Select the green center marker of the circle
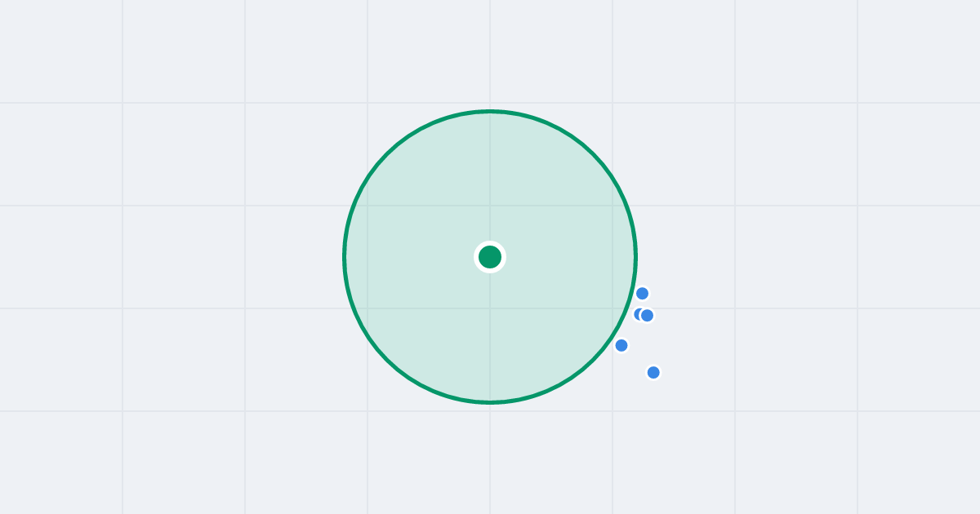 click(490, 257)
